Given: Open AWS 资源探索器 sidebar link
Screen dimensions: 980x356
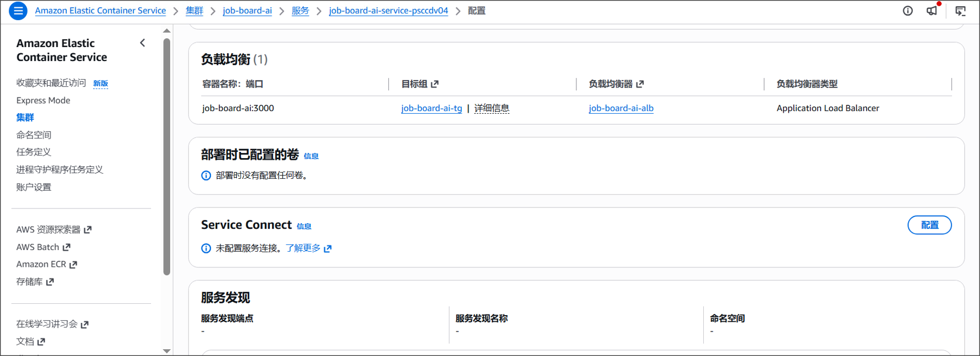Looking at the screenshot, I should click(48, 230).
